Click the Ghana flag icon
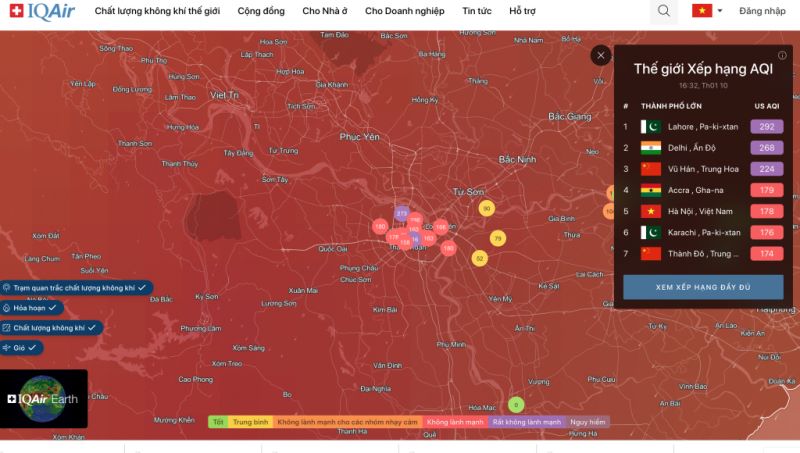This screenshot has height=453, width=800. click(x=651, y=190)
